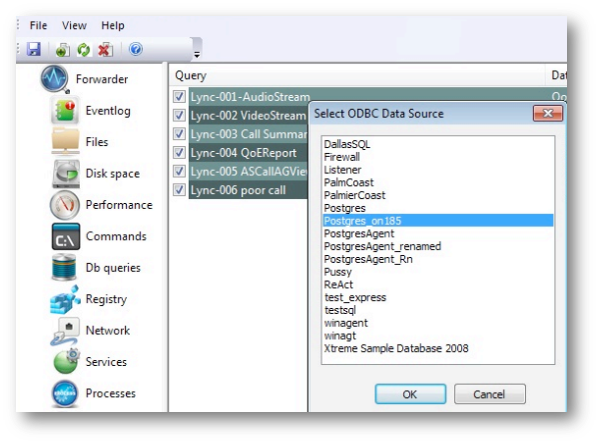Viewport: 599px width, 444px height.
Task: Click the blue Help question mark icon
Action: (136, 49)
